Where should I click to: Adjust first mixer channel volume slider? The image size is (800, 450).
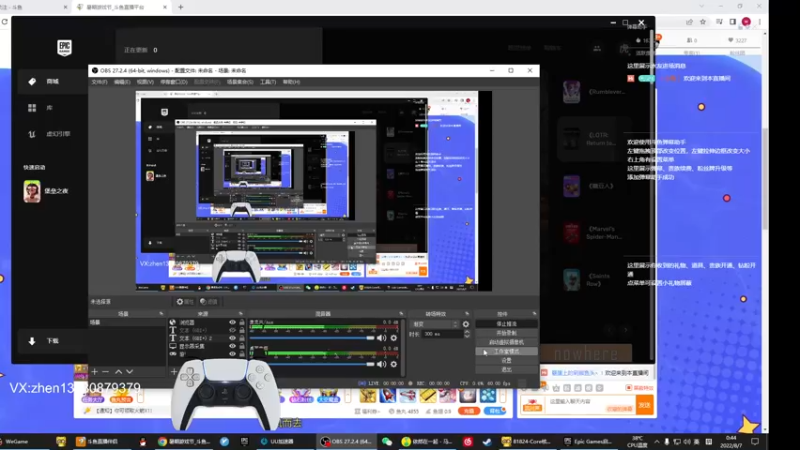312,338
